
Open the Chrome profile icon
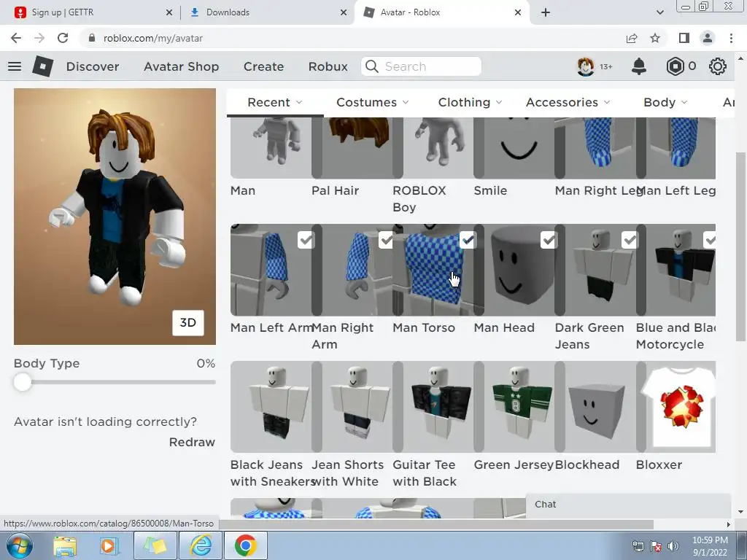click(x=708, y=38)
